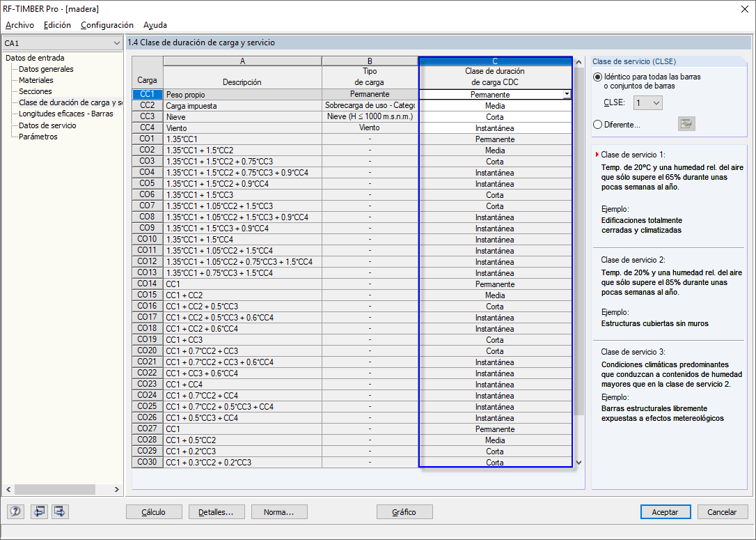Image resolution: width=756 pixels, height=540 pixels.
Task: Open the CLSE service class dropdown
Action: point(647,103)
